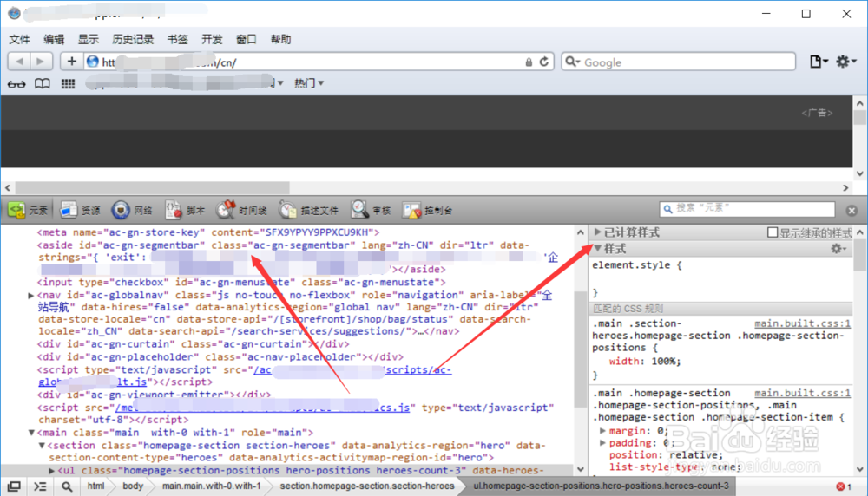868x496 pixels.
Task: Open the 开发 menu
Action: click(x=212, y=39)
